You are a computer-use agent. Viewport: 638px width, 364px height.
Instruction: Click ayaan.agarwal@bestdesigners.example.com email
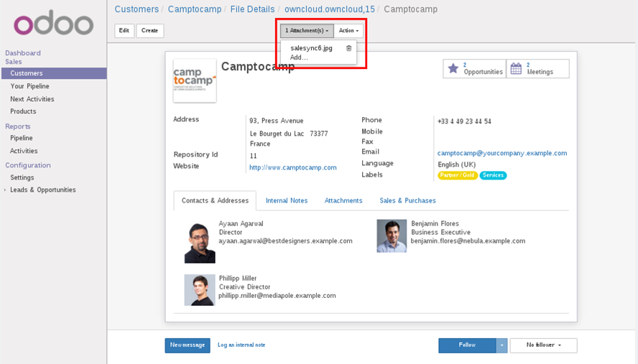pos(285,241)
